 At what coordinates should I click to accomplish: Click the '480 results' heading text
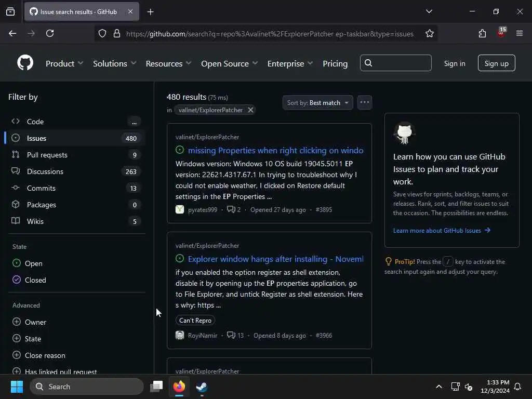click(x=187, y=97)
